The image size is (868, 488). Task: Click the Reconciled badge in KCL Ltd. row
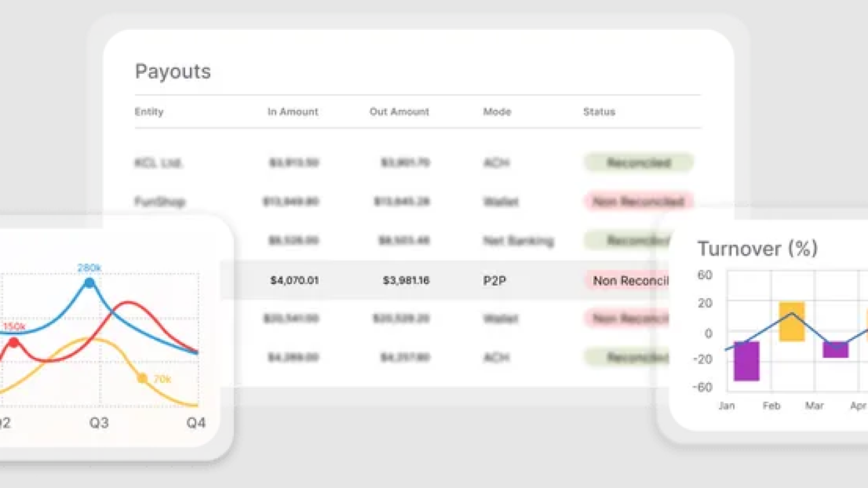[639, 163]
